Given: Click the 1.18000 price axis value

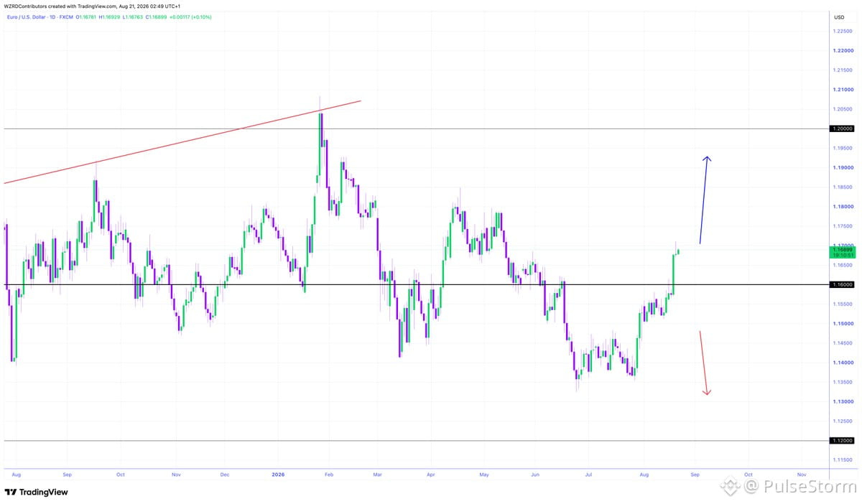Looking at the screenshot, I should [843, 207].
